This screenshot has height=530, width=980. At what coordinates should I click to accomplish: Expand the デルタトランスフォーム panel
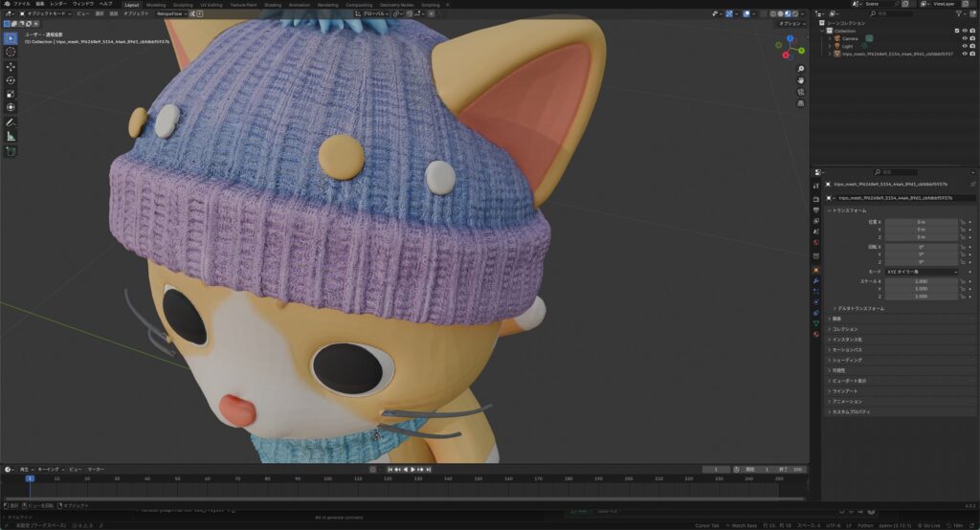(858, 308)
